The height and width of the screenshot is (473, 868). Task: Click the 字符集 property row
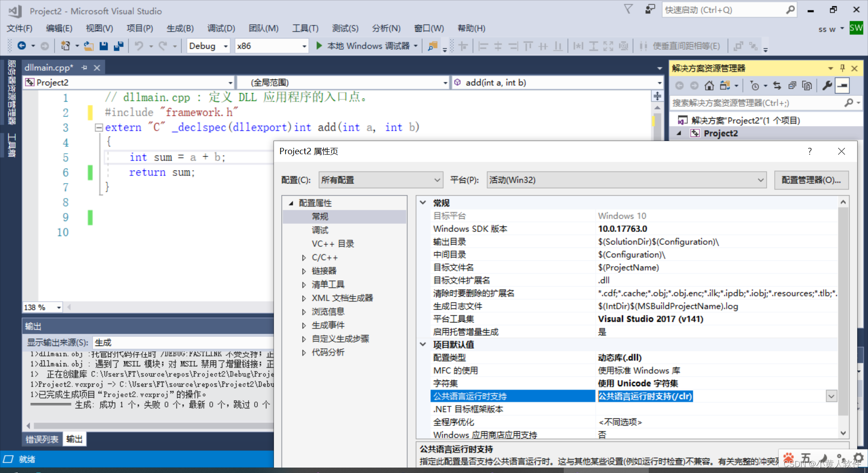tap(634, 383)
